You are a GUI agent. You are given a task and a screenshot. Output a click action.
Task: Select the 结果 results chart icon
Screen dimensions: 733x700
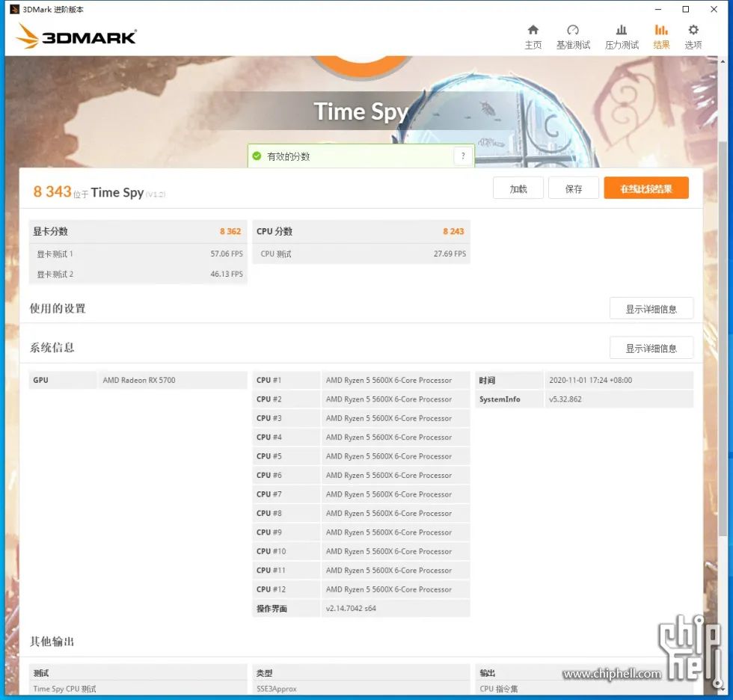(x=661, y=31)
